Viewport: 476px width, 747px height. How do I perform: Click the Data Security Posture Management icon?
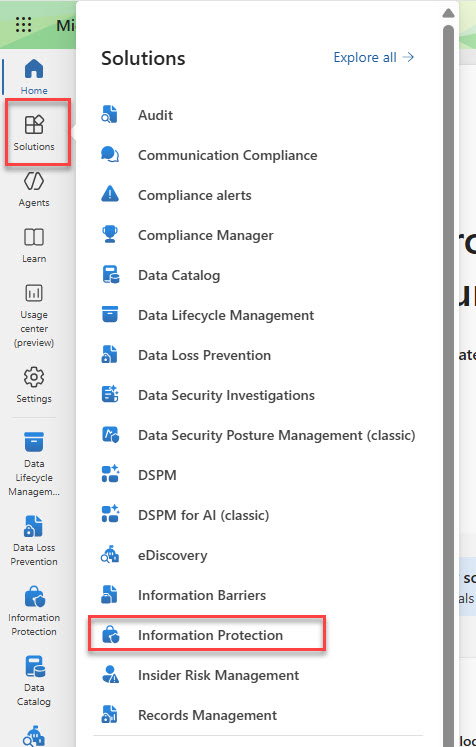click(111, 435)
